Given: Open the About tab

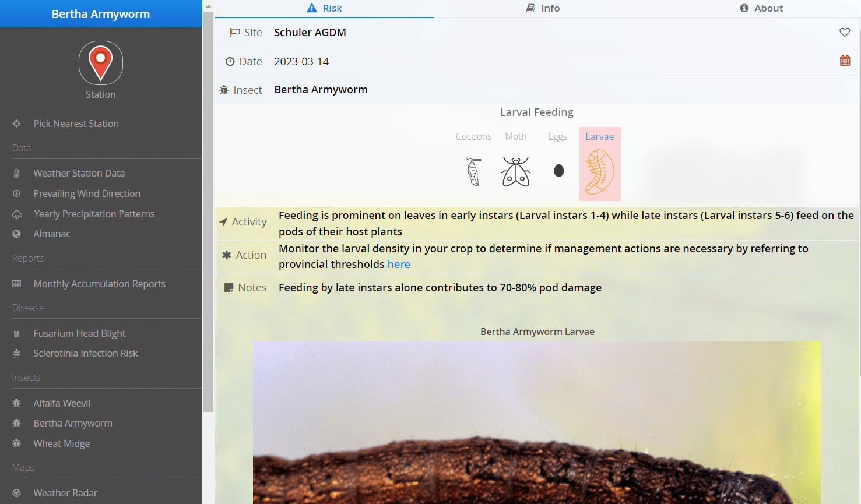Looking at the screenshot, I should [761, 8].
